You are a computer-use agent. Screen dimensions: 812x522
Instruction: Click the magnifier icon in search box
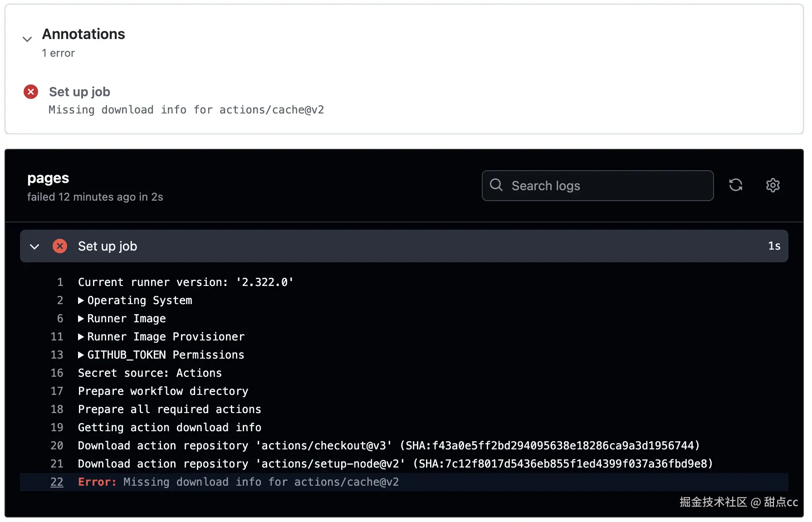pyautogui.click(x=496, y=185)
